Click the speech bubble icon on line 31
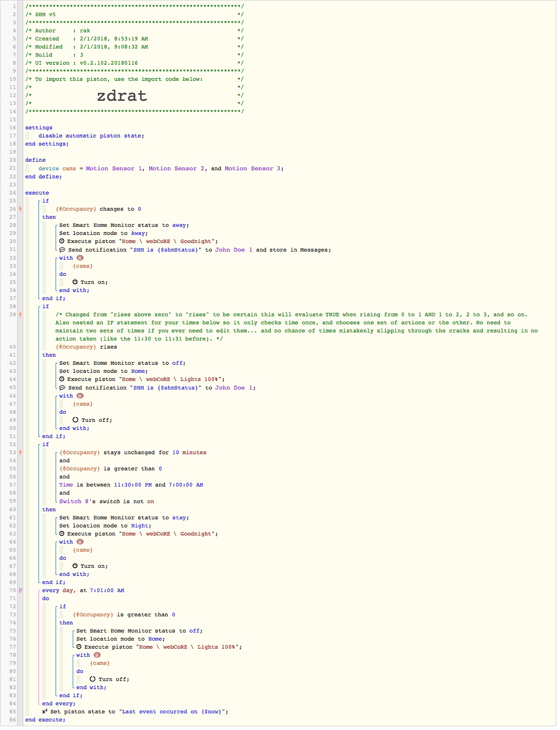Viewport: 560px width, 730px height. [62, 250]
